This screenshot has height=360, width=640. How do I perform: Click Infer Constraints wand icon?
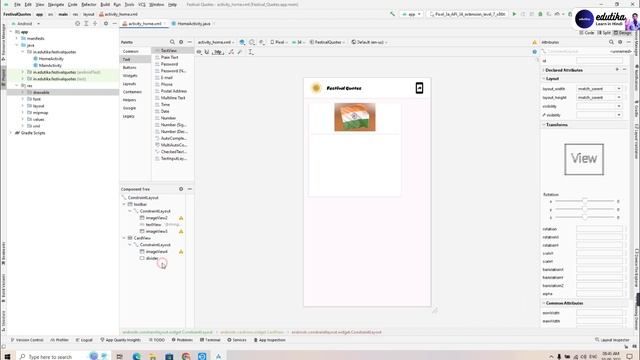tap(240, 52)
